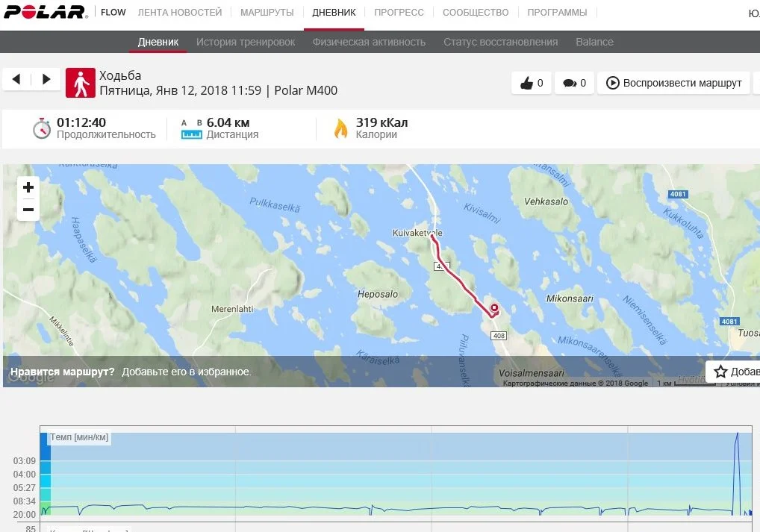Click the 03:09 pace axis value
The image size is (760, 532).
tap(24, 461)
